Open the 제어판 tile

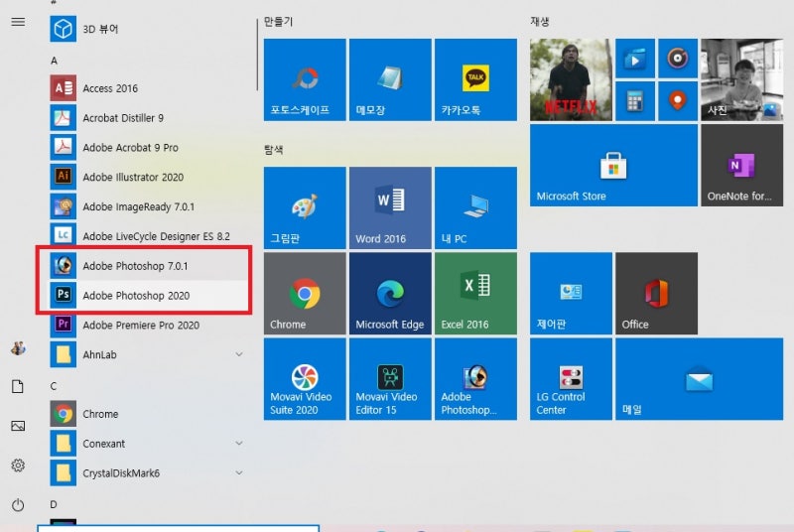point(571,294)
